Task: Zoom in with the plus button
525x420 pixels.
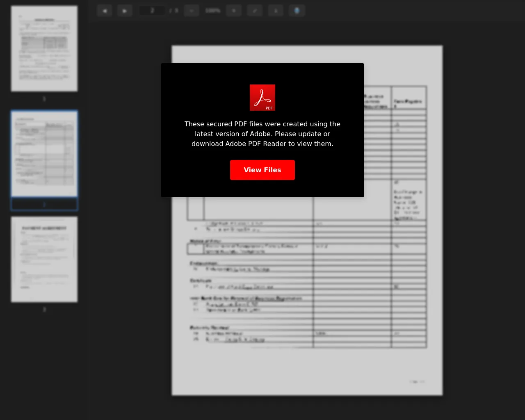Action: click(234, 11)
